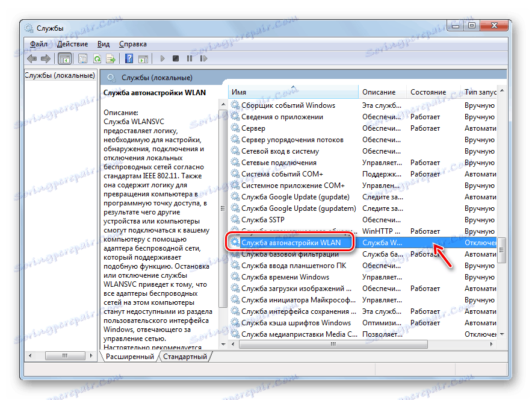Select the Служба базовой фильтрации service

(x=363, y=254)
